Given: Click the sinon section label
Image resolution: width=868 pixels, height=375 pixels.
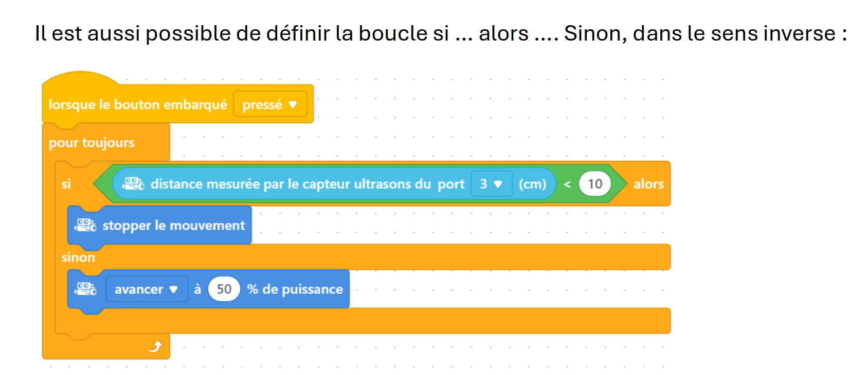Looking at the screenshot, I should 78,257.
